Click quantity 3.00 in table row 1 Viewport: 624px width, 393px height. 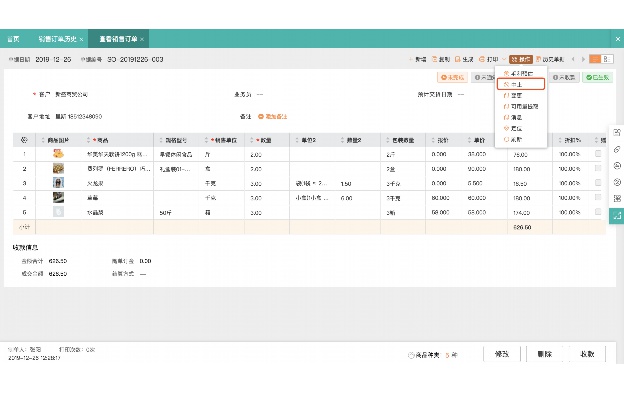(256, 154)
